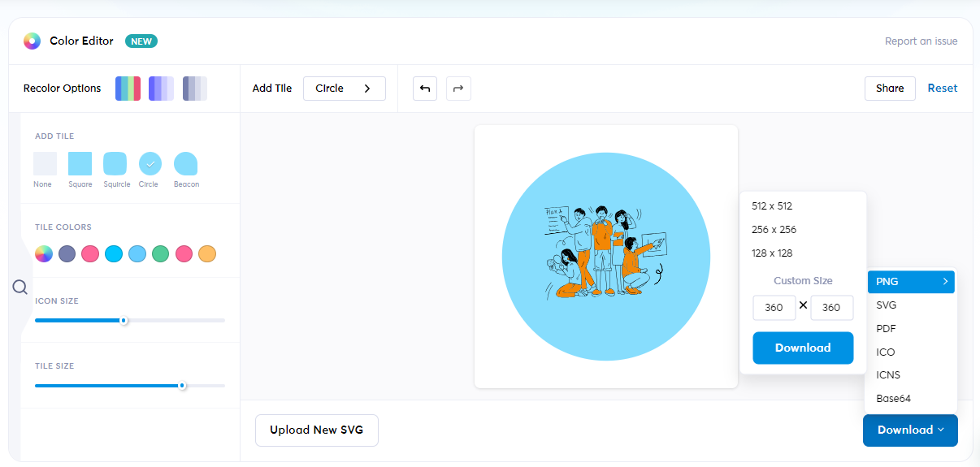Screen dimensions: 980x467
Task: Expand the PNG size submenu
Action: [910, 282]
